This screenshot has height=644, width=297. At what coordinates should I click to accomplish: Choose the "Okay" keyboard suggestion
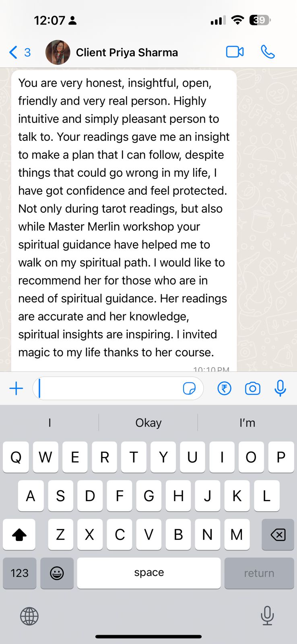tap(148, 423)
